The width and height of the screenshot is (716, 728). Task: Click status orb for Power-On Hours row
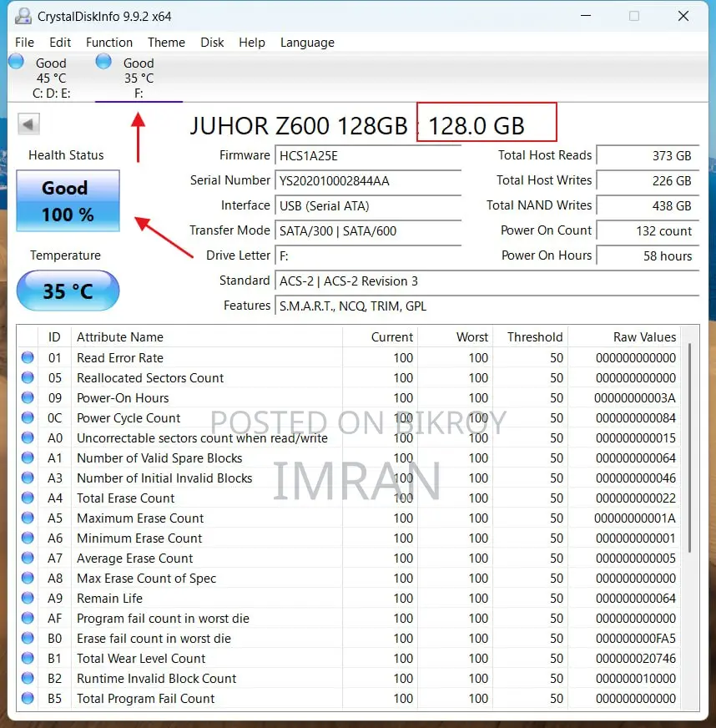click(x=28, y=397)
